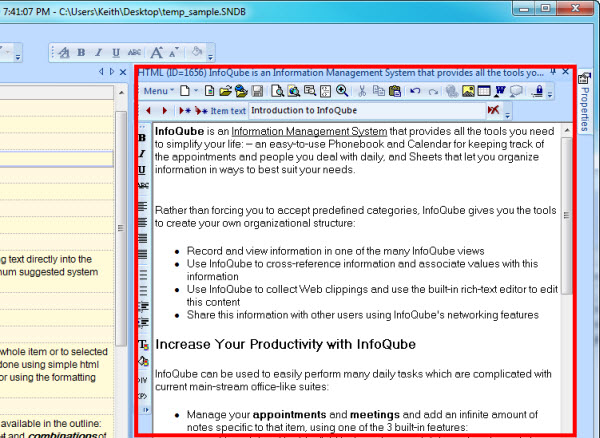Redo the last edit
Image resolution: width=600 pixels, height=438 pixels.
click(x=433, y=91)
